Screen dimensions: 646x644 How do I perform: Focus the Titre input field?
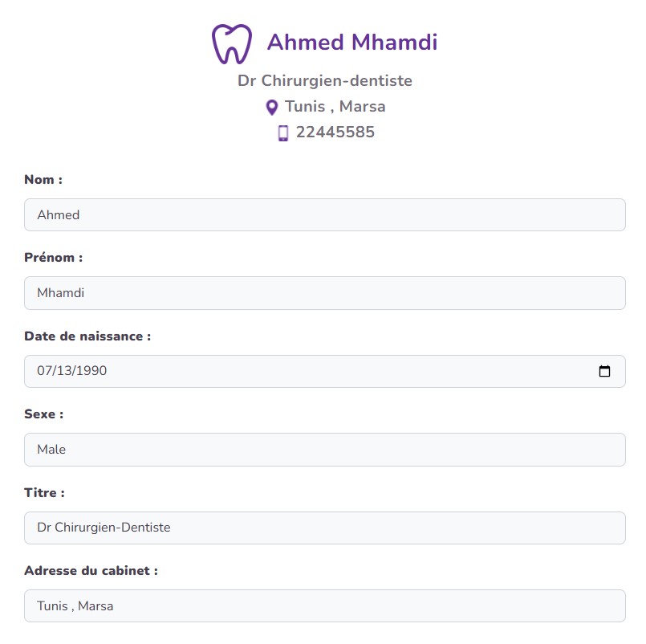(x=324, y=528)
